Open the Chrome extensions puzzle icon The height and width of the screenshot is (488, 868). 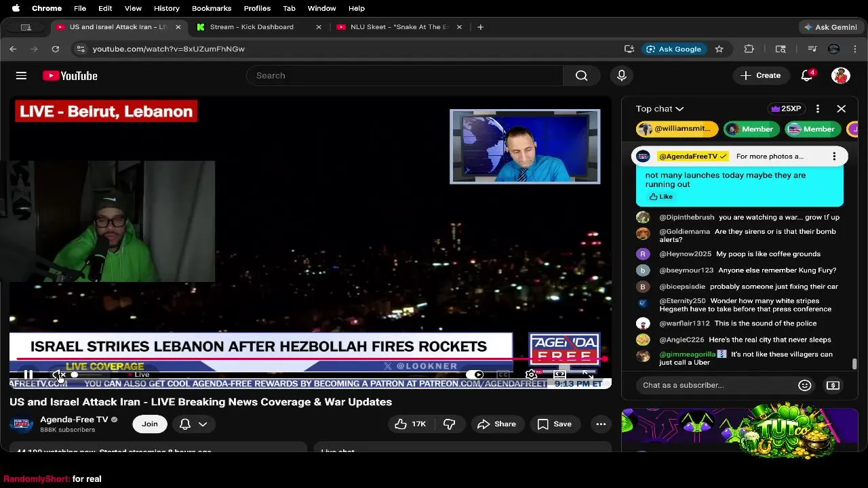(x=749, y=49)
